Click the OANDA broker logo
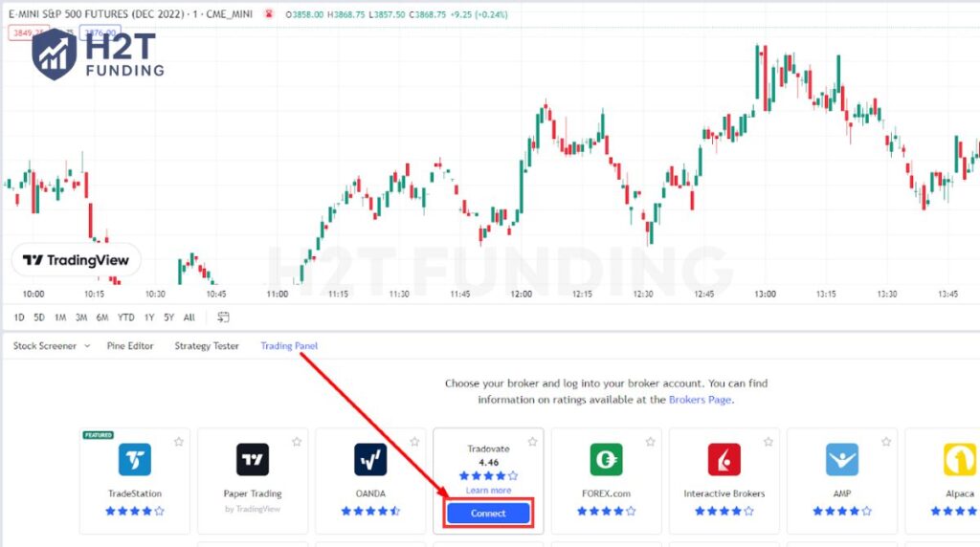The image size is (980, 547). (370, 459)
